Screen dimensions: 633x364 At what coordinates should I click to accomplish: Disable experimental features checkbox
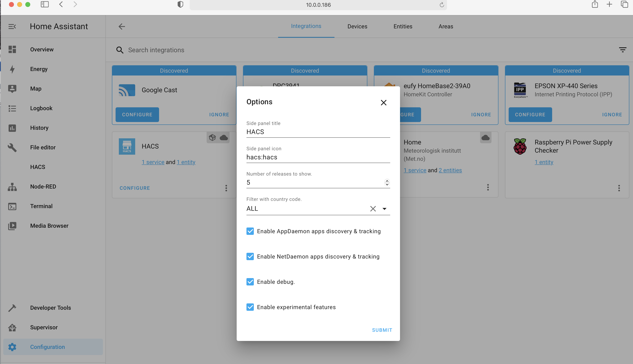tap(250, 307)
